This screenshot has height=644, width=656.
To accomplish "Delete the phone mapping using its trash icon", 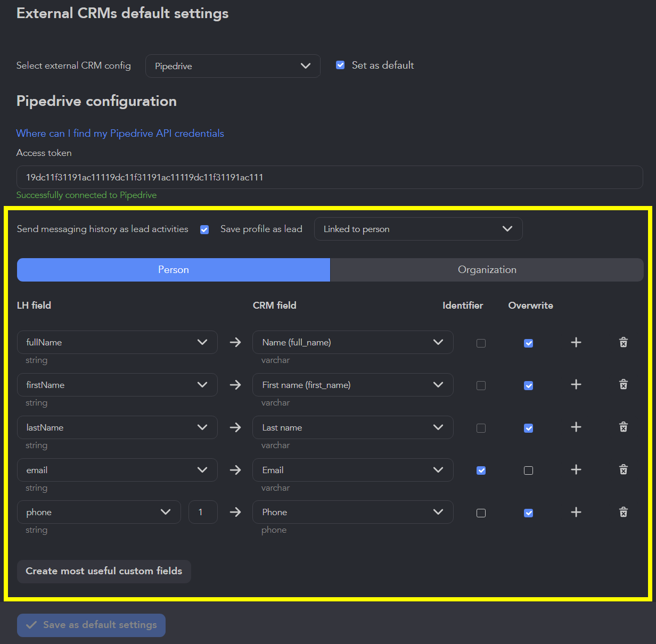I will click(x=623, y=512).
